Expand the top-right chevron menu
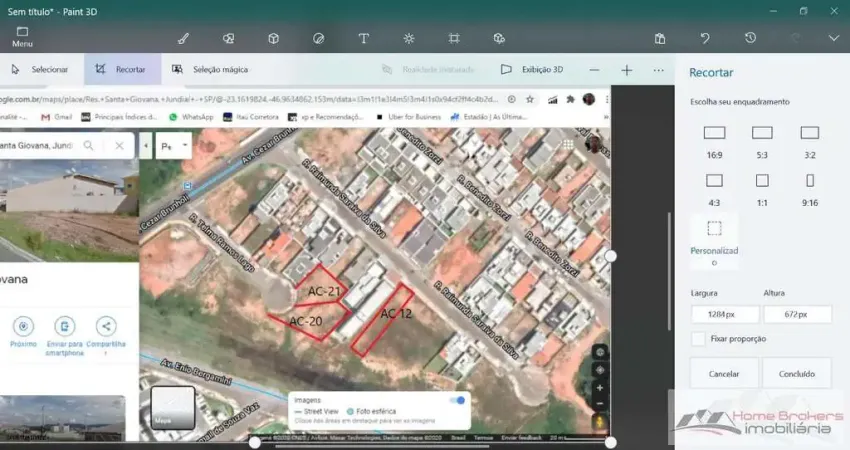The height and width of the screenshot is (450, 850). [x=833, y=38]
